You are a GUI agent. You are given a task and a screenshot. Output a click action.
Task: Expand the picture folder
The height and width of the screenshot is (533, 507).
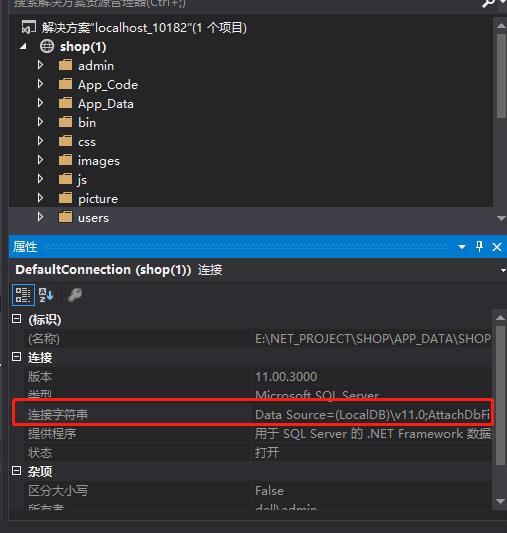point(40,198)
